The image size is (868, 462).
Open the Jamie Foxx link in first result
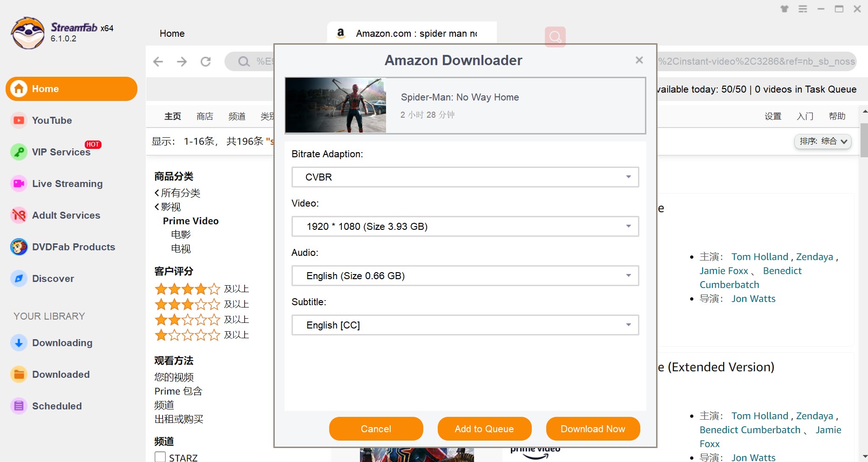[724, 271]
